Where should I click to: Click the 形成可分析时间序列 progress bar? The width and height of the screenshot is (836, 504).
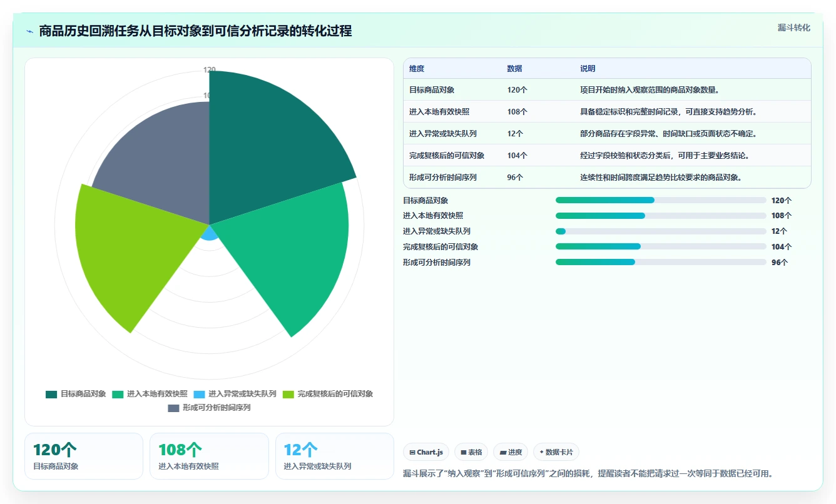(x=661, y=263)
